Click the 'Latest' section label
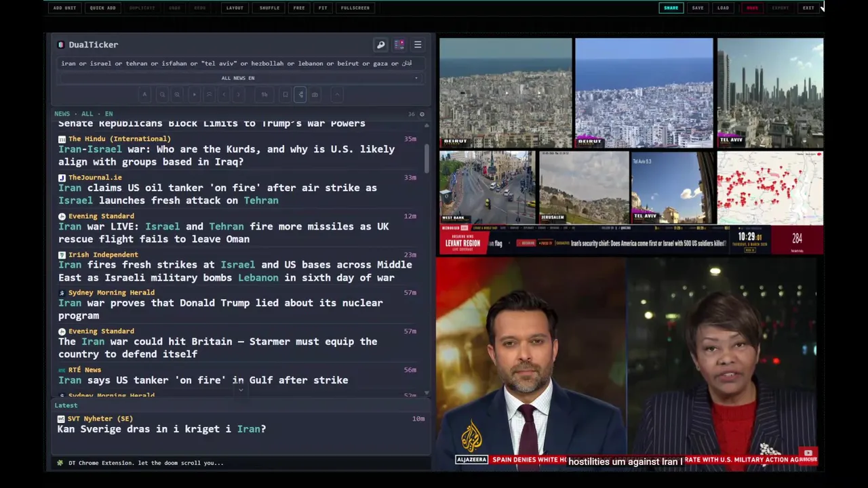 click(x=66, y=405)
